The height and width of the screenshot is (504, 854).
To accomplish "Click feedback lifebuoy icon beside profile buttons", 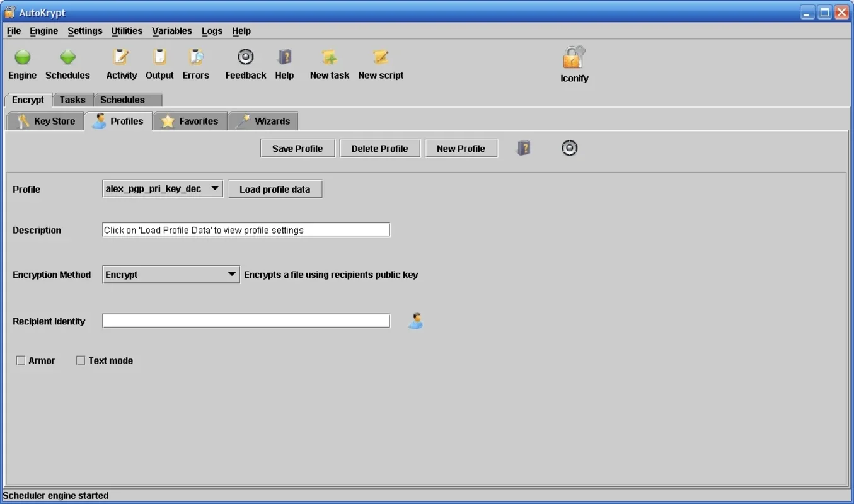I will click(569, 148).
